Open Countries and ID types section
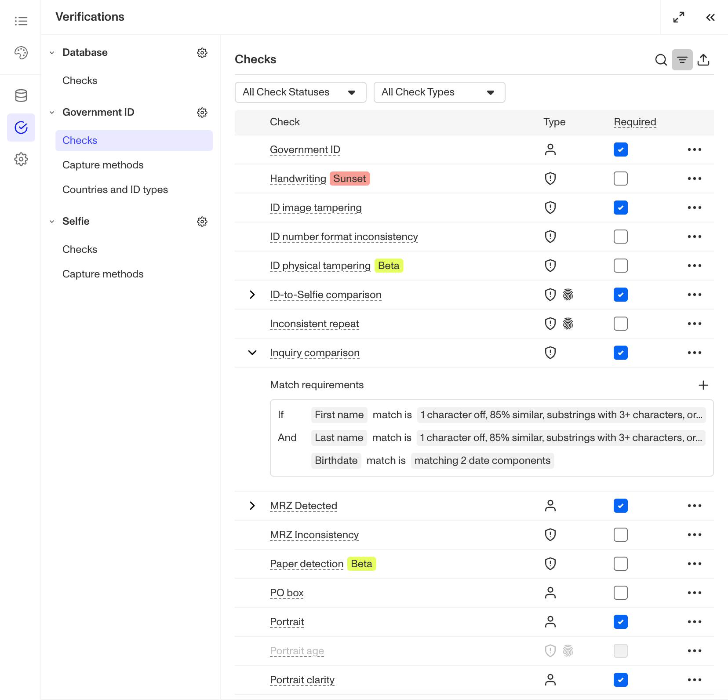728x700 pixels. [115, 190]
